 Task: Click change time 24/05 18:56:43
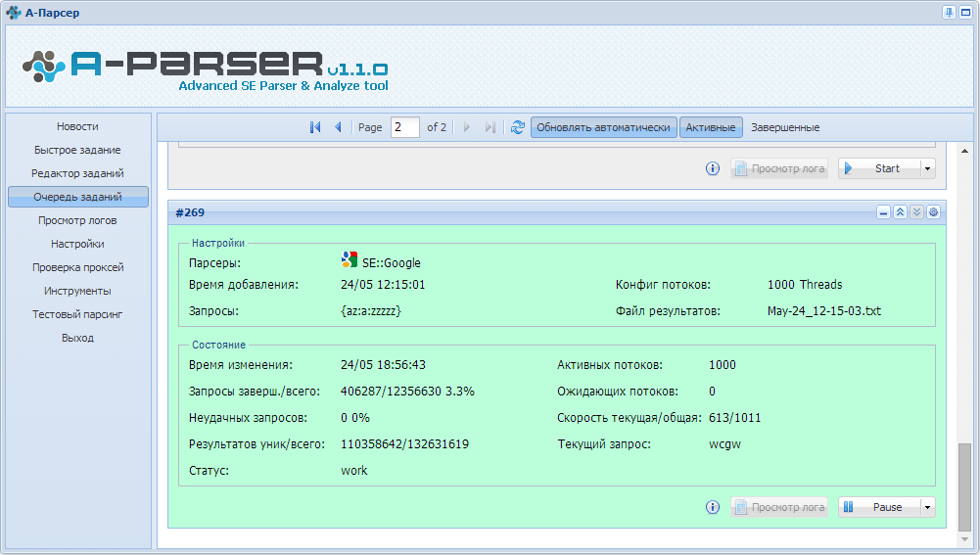pos(383,364)
